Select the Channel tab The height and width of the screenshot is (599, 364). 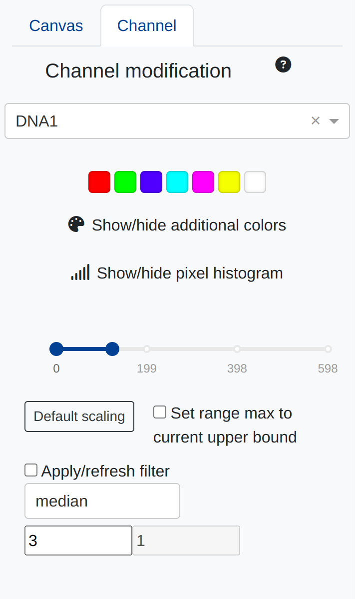[x=147, y=26]
